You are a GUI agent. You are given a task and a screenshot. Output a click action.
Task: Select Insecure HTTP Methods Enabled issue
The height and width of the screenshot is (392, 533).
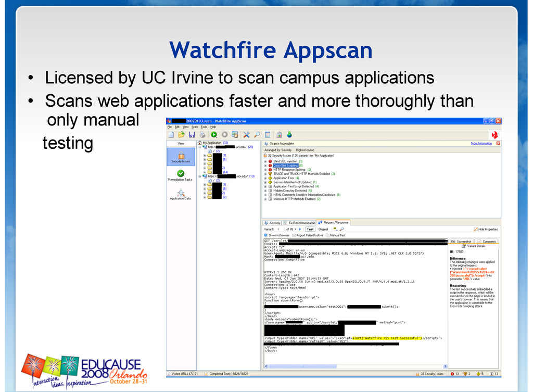point(296,199)
